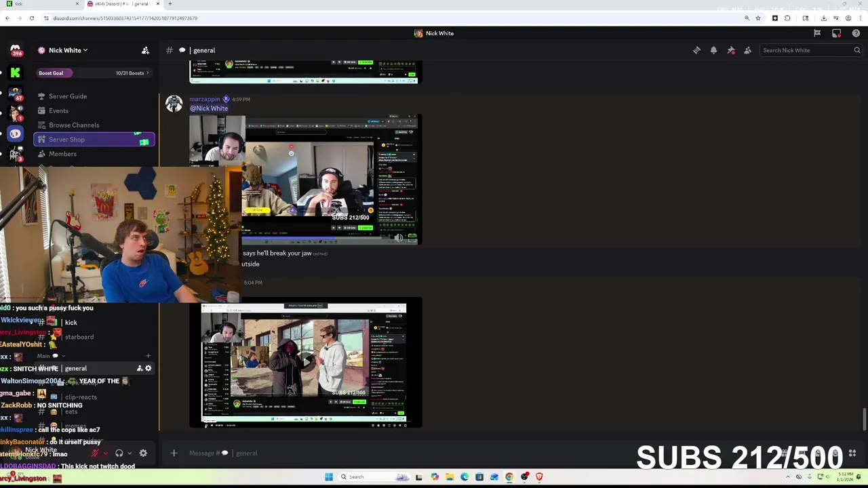Create channel in Main category with plus
Screen dimensions: 868x488
pos(149,355)
